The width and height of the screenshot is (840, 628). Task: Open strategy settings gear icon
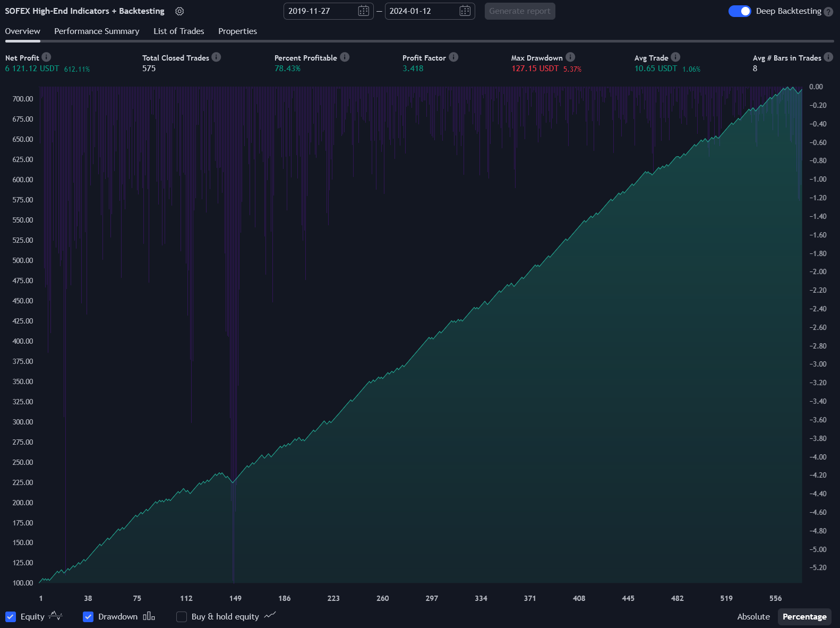click(x=179, y=11)
